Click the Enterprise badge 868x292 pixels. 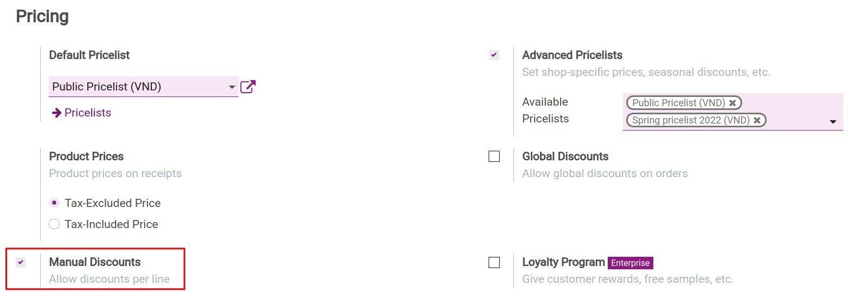[630, 263]
